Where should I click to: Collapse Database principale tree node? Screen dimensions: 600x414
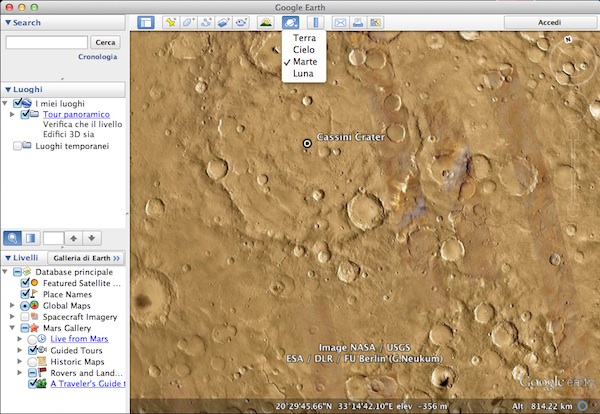click(x=5, y=272)
